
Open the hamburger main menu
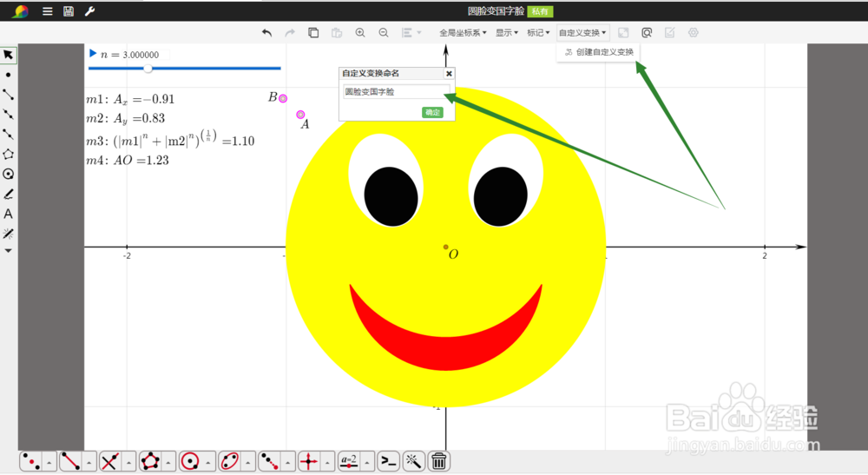tap(48, 11)
